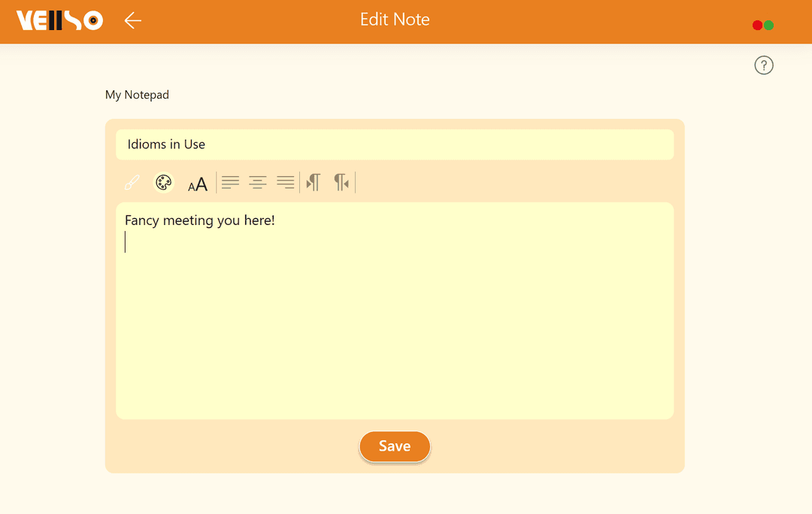Click the green status dot

[x=769, y=26]
